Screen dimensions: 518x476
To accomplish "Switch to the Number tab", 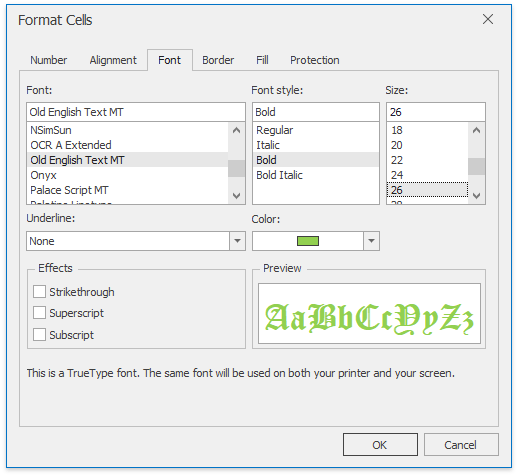I will [49, 60].
